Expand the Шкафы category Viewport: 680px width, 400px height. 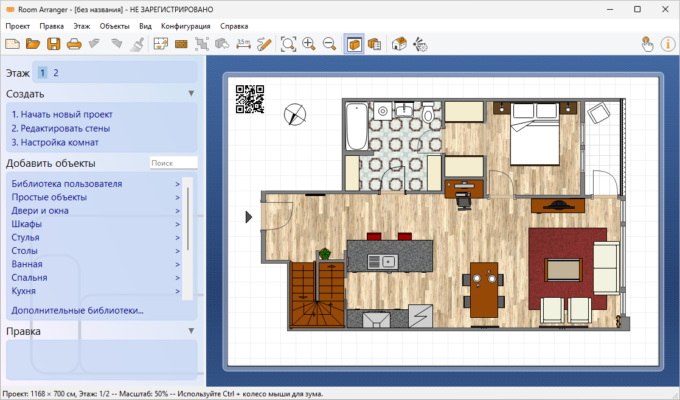(x=95, y=224)
